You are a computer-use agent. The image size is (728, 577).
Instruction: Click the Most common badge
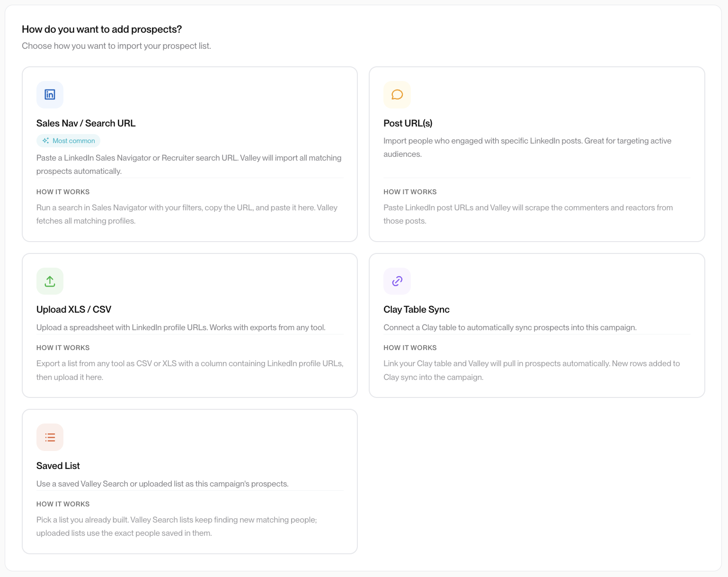pos(69,141)
